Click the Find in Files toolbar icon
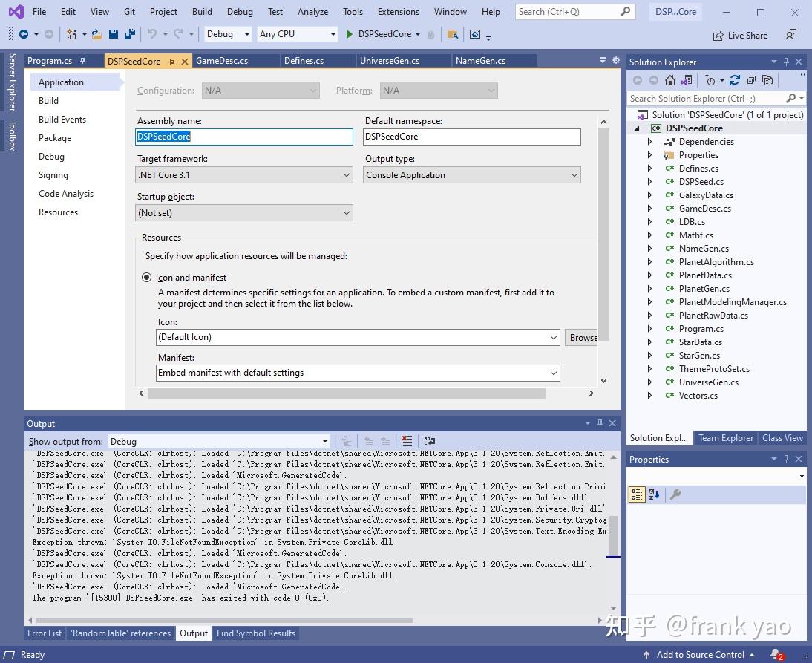The image size is (812, 663). [x=453, y=34]
